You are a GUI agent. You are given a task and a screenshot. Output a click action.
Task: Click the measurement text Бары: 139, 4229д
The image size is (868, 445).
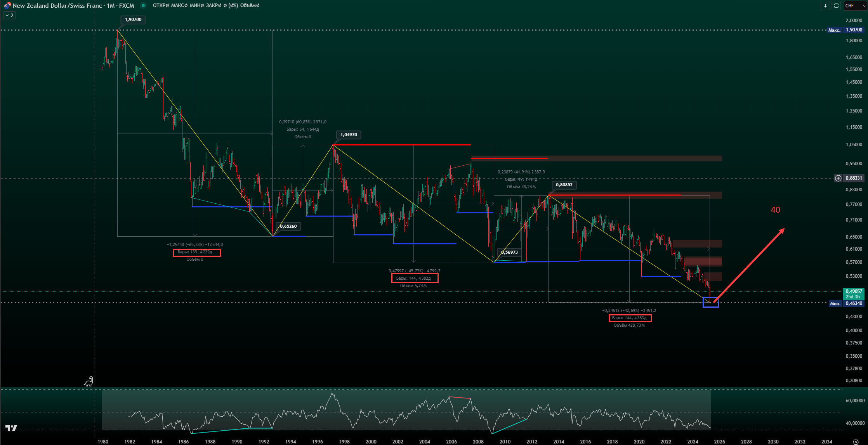click(x=195, y=252)
